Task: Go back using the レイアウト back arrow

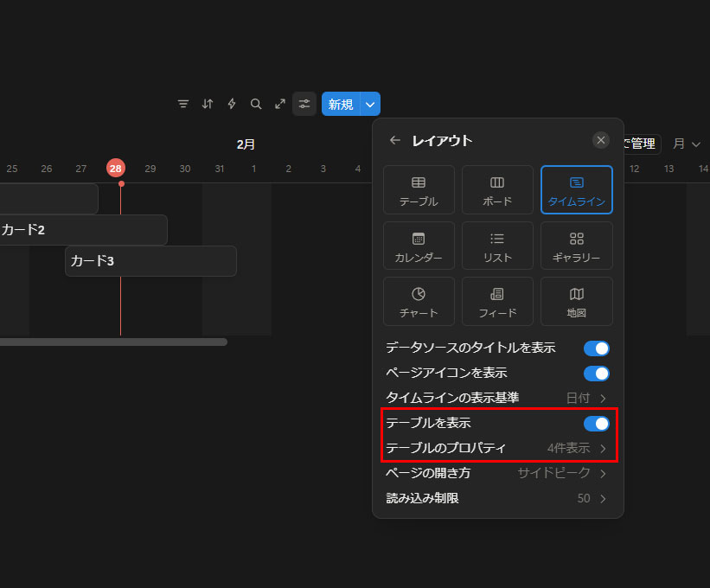Action: 395,140
